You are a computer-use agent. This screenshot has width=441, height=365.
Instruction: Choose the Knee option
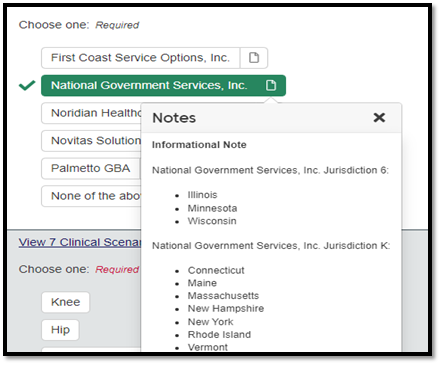pyautogui.click(x=66, y=302)
